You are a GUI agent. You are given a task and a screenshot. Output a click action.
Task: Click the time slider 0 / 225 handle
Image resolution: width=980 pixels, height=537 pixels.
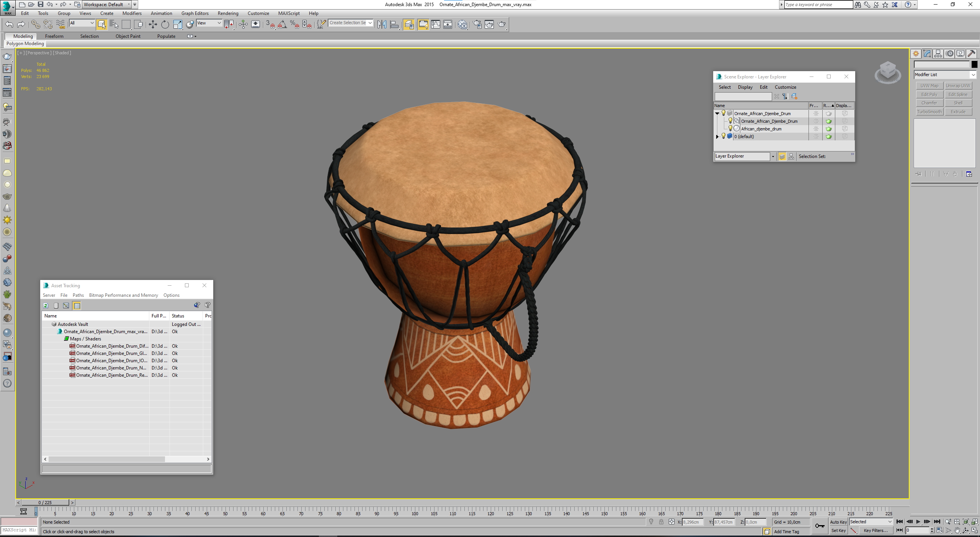coord(45,503)
